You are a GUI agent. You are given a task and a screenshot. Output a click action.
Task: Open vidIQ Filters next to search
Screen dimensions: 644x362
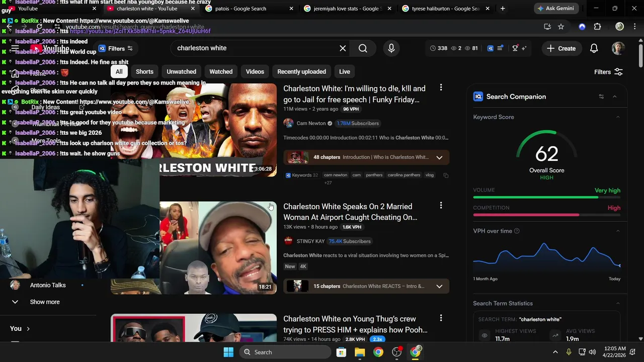pos(116,48)
